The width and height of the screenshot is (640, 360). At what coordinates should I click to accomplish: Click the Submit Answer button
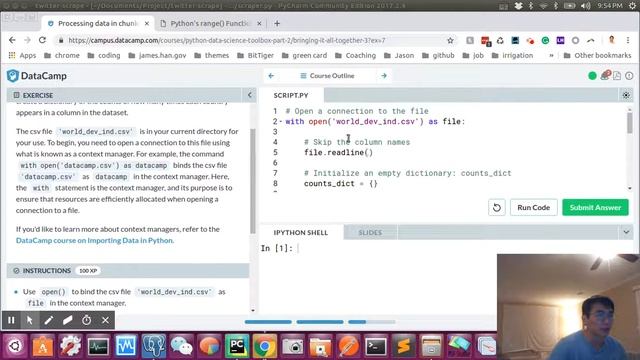click(x=596, y=207)
